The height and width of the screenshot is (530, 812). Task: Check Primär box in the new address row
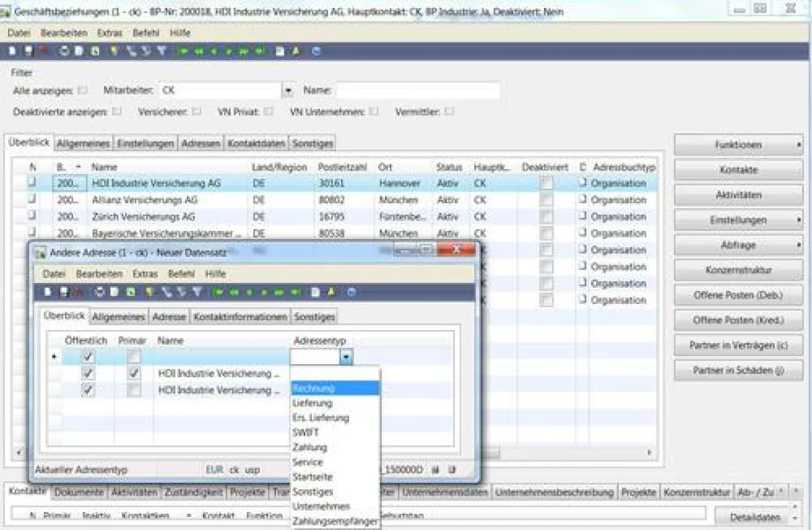coord(135,357)
